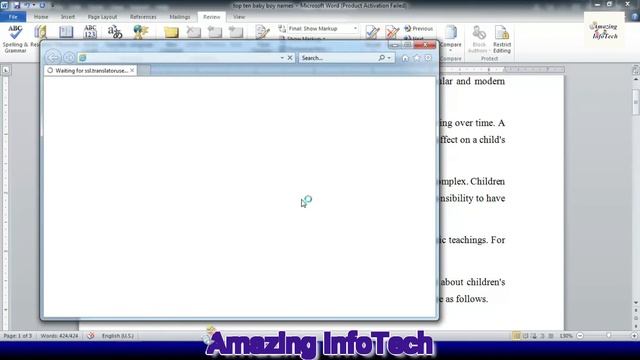Viewport: 640px width, 360px height.
Task: Open the Language globe icon
Action: (140, 32)
